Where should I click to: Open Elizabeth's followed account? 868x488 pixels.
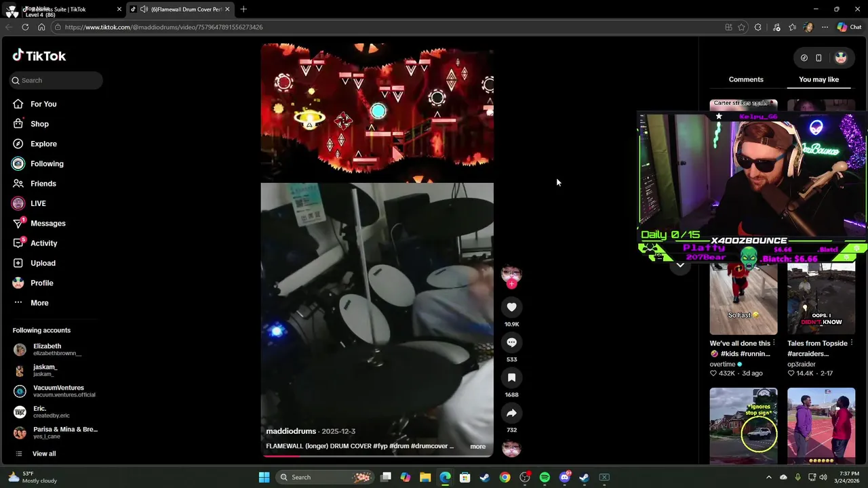pyautogui.click(x=54, y=350)
